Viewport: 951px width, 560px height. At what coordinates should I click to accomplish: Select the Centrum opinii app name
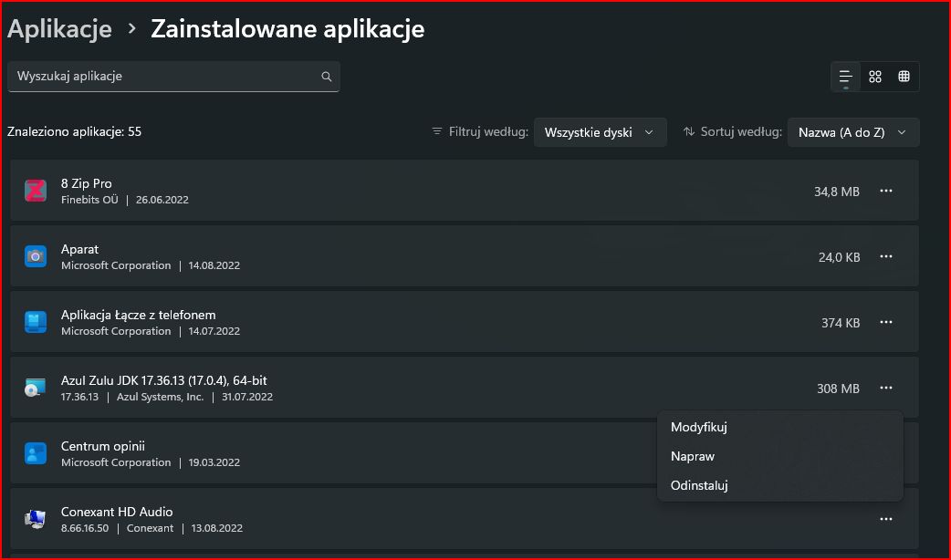102,447
